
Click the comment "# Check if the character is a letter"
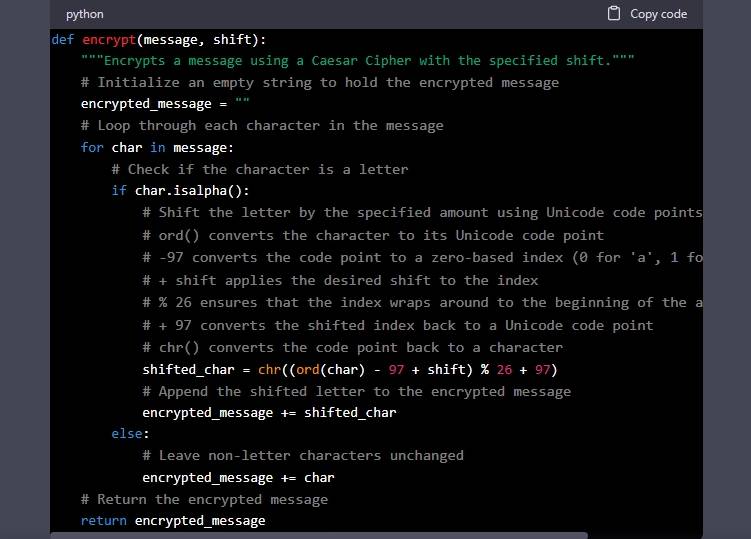tap(260, 169)
